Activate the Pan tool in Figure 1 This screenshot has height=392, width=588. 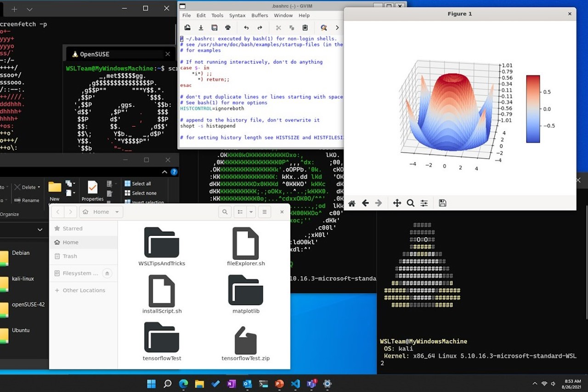tap(397, 203)
